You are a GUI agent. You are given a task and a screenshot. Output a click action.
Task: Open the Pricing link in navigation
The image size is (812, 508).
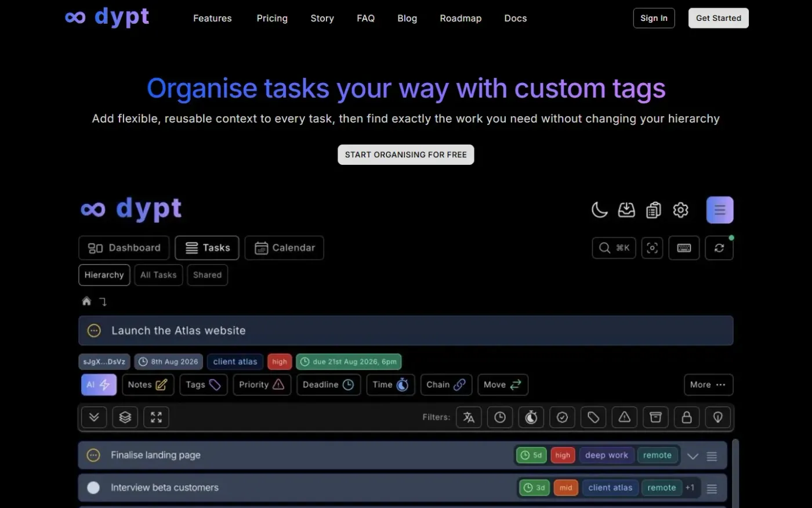(x=272, y=18)
